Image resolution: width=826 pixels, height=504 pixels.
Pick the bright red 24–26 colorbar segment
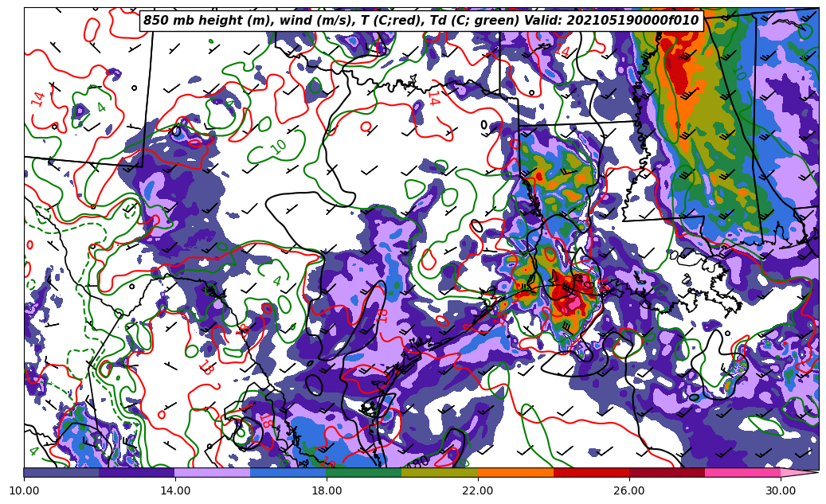[591, 472]
